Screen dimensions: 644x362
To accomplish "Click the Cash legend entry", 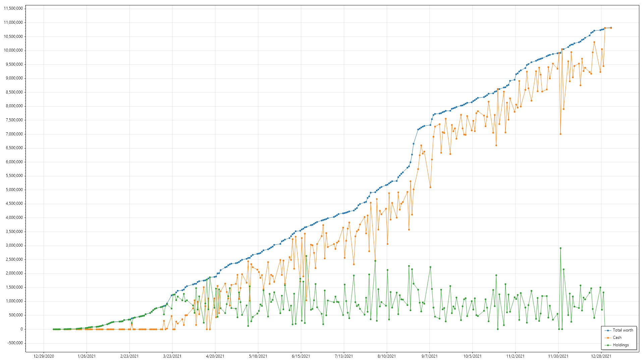I will (613, 338).
